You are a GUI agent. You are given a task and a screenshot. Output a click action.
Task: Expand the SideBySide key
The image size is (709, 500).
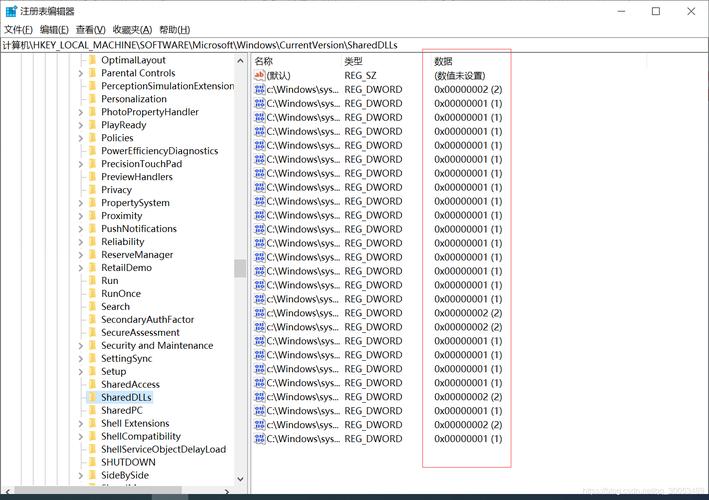(x=80, y=476)
